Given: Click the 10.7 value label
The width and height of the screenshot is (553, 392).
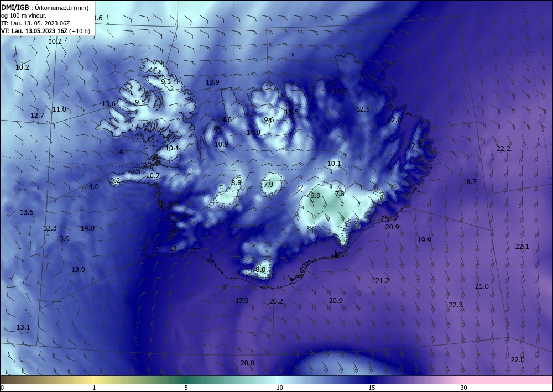Looking at the screenshot, I should [153, 176].
